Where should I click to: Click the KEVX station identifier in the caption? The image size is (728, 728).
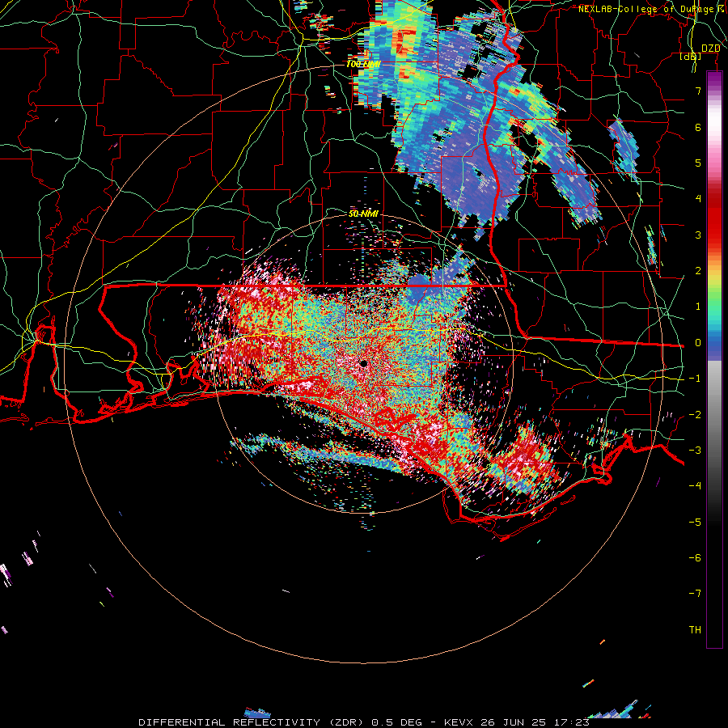point(459,722)
